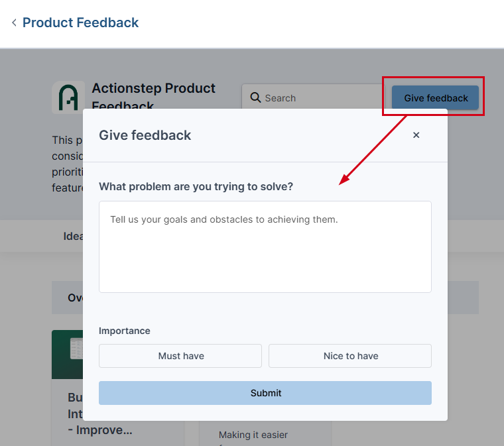Screen dimensions: 504x446
Task: Open the Product Feedback header link
Action: (x=80, y=23)
